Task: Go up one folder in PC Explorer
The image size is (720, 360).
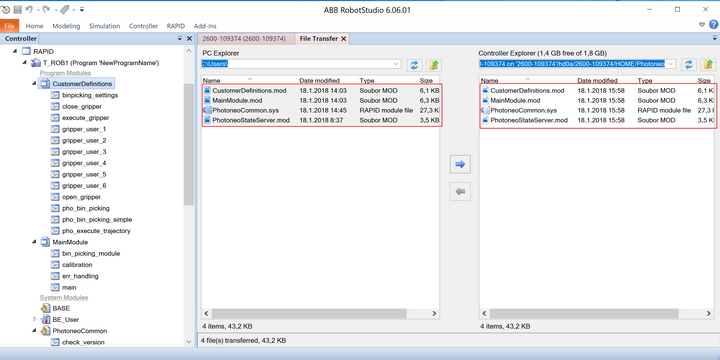Action: tap(433, 65)
